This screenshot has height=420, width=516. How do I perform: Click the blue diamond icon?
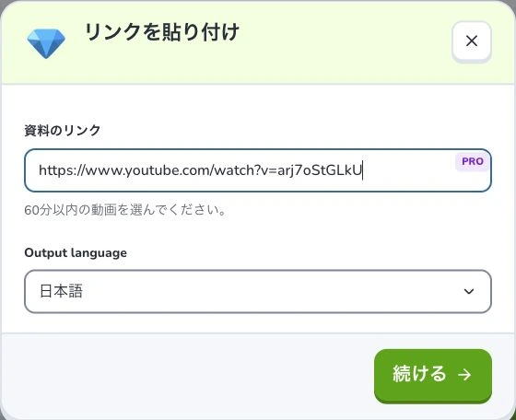coord(46,43)
